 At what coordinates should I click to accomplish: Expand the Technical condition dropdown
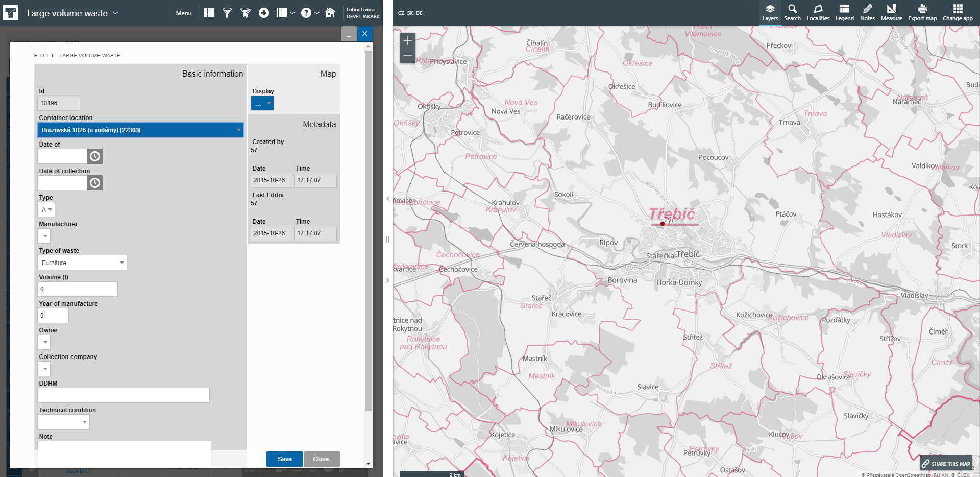[63, 422]
